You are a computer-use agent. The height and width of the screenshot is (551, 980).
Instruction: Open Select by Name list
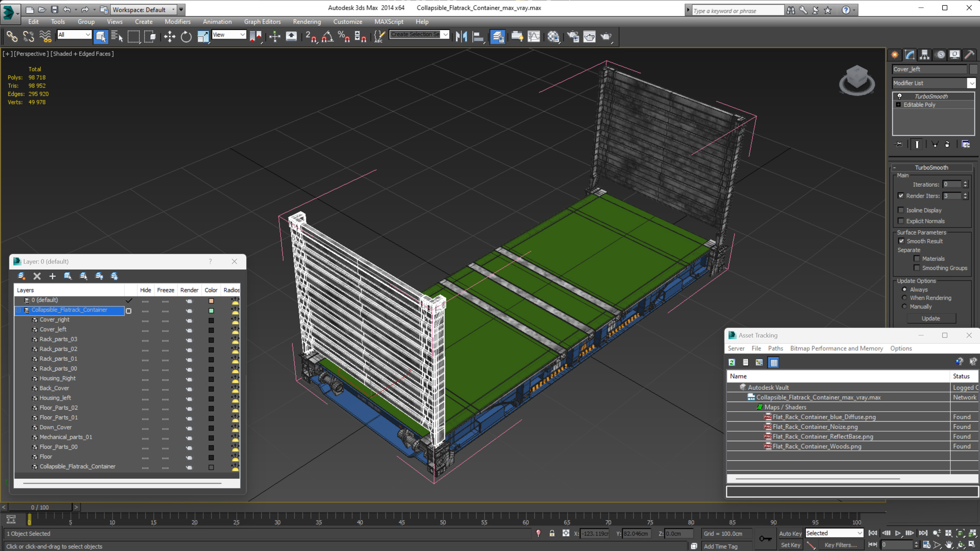(117, 36)
